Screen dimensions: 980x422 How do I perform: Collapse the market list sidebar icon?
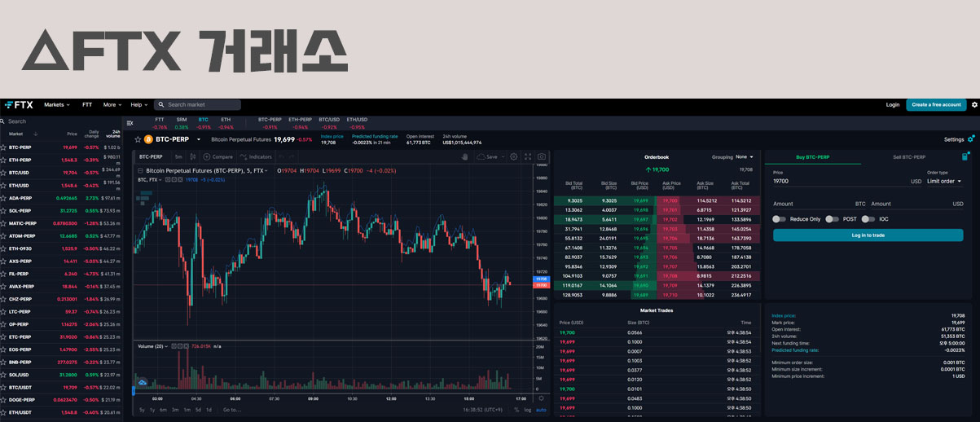click(x=130, y=123)
